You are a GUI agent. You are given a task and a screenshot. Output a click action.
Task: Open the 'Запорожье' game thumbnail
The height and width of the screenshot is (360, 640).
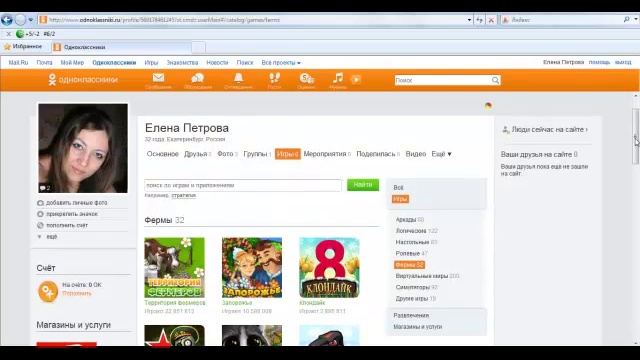click(x=252, y=268)
